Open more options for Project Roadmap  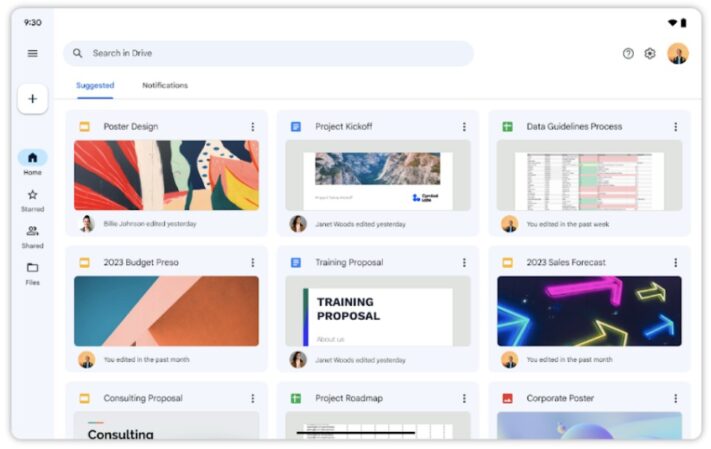click(x=464, y=398)
